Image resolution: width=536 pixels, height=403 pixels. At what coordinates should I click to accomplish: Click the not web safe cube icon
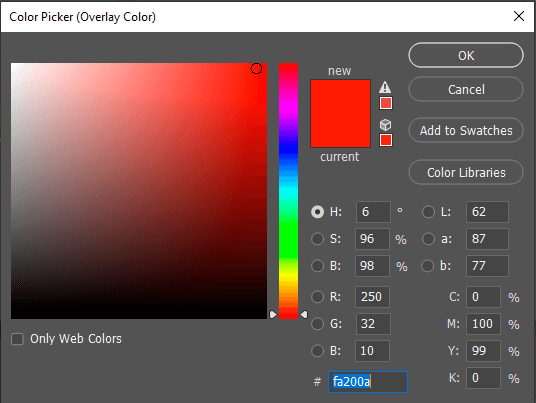(385, 125)
